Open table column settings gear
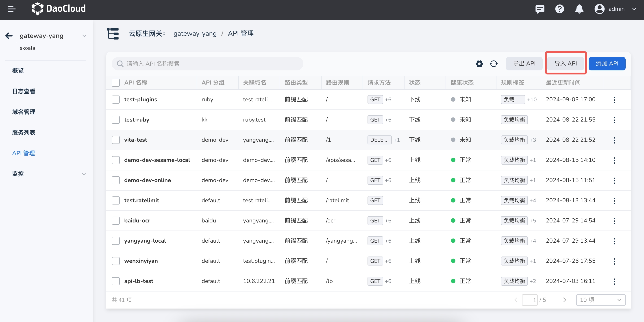 coord(479,64)
